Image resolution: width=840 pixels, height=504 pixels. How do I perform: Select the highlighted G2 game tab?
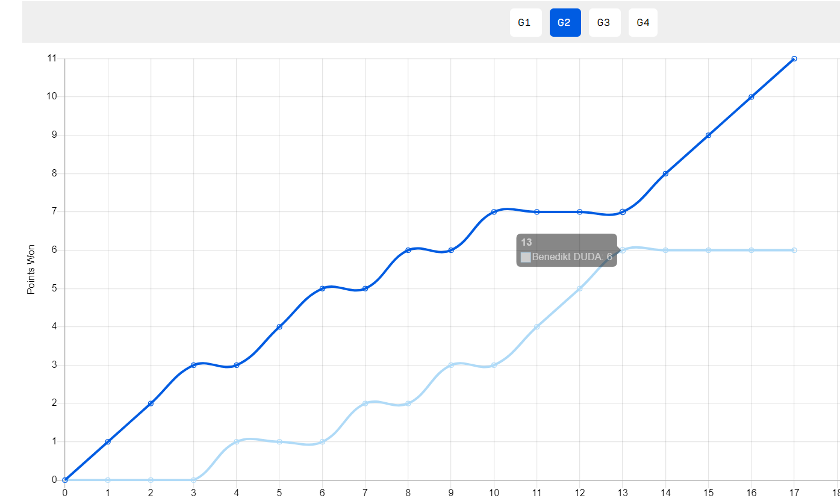point(565,22)
